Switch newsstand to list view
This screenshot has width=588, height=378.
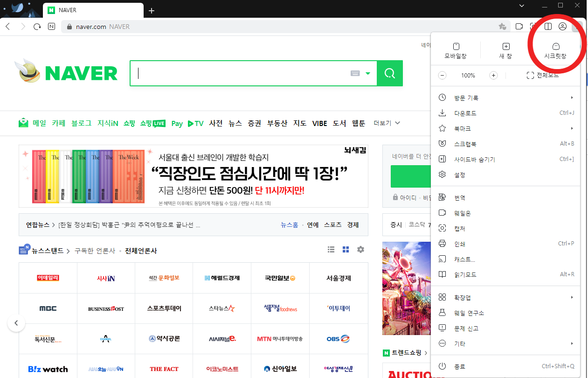(331, 250)
